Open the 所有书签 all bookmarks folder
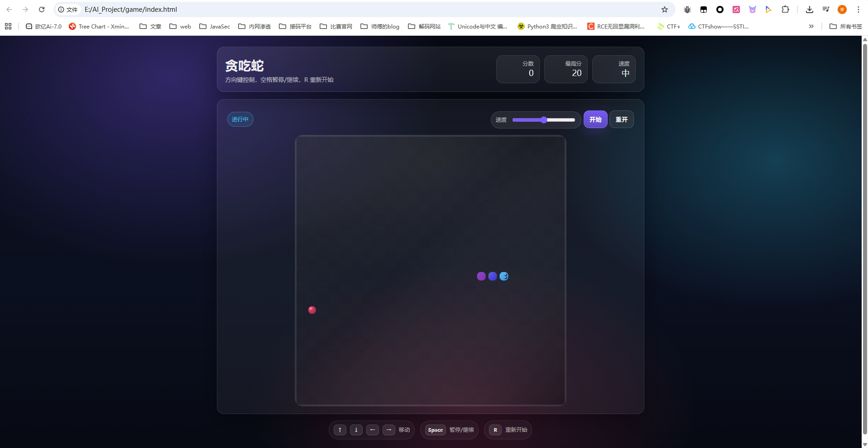 pos(846,26)
